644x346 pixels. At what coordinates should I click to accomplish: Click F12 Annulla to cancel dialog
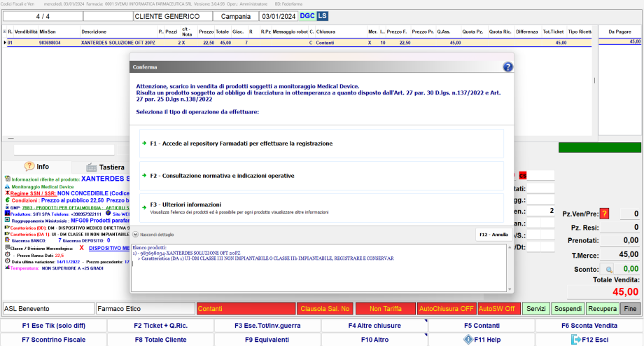[x=493, y=235]
